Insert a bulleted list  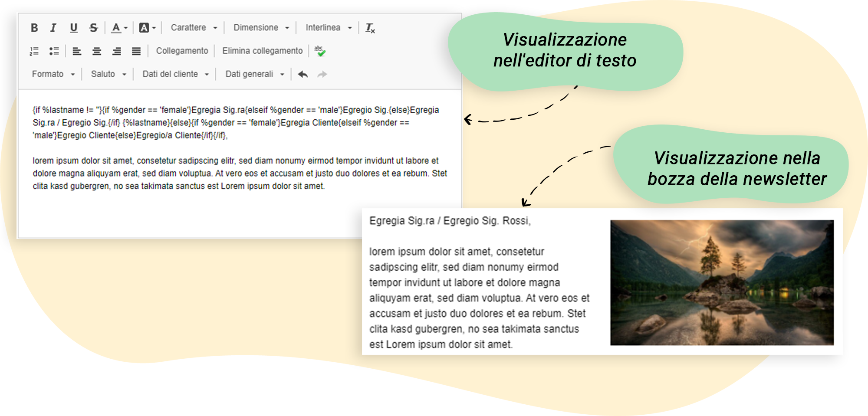(54, 51)
